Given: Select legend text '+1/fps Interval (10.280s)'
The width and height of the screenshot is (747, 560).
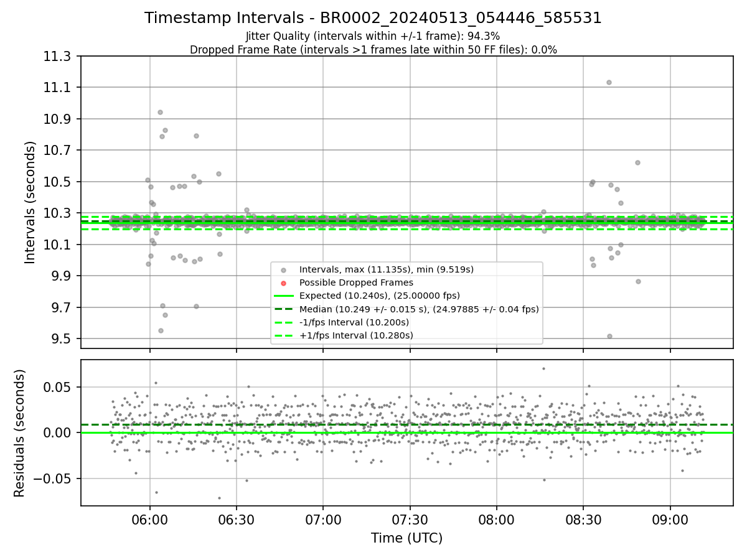Looking at the screenshot, I should pyautogui.click(x=356, y=335).
